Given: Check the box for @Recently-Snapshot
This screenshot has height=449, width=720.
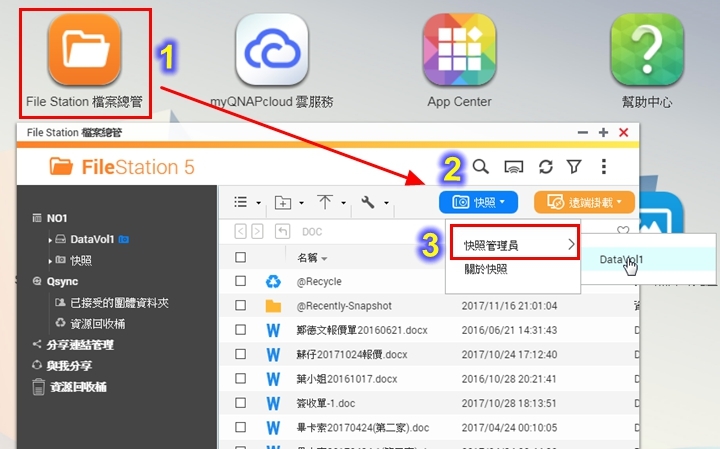Looking at the screenshot, I should click(240, 305).
